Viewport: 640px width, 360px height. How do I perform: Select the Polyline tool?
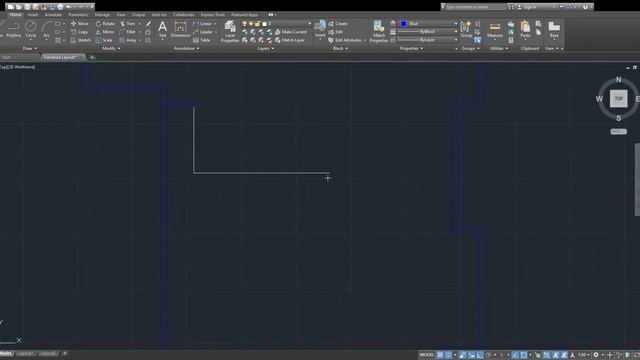(13, 29)
